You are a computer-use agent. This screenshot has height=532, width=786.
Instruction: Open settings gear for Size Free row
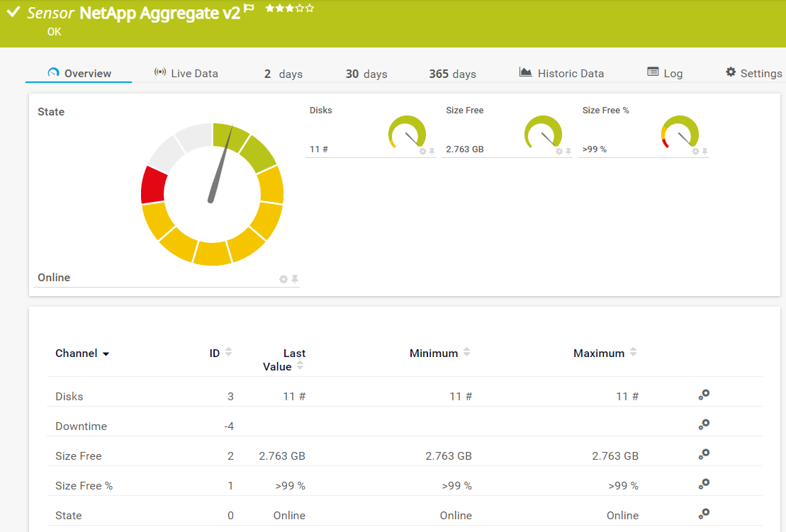[x=703, y=455]
